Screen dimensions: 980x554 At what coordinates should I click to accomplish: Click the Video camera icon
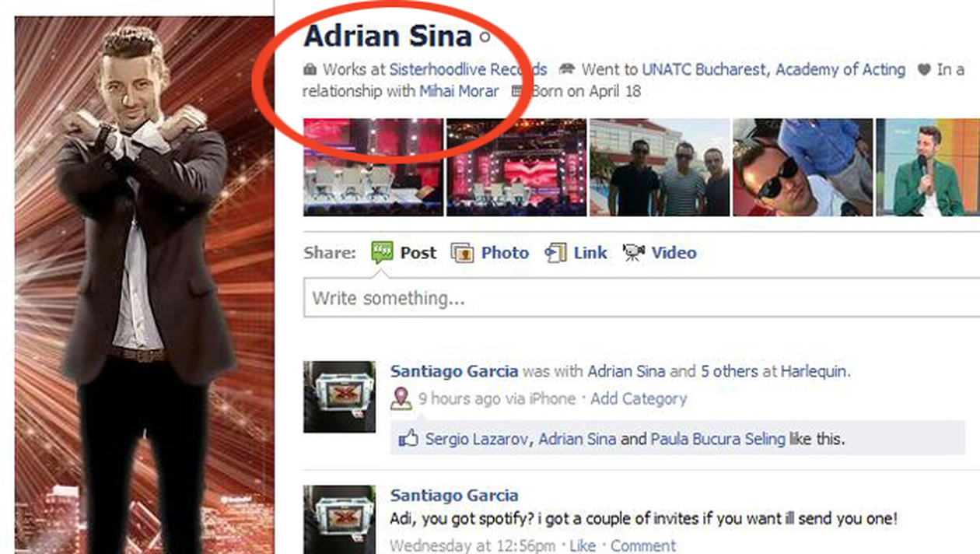(x=634, y=253)
